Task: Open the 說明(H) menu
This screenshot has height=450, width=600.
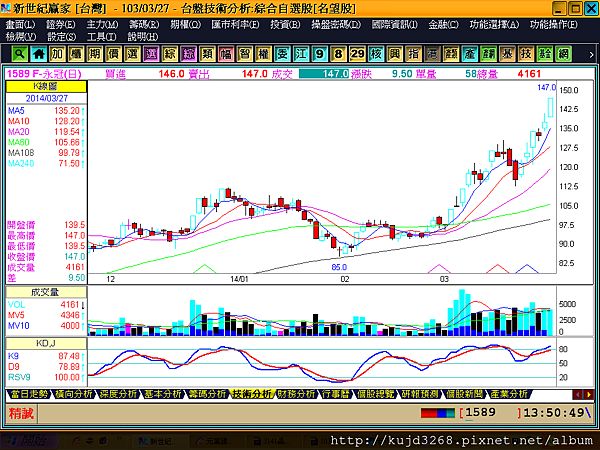Action: point(143,37)
